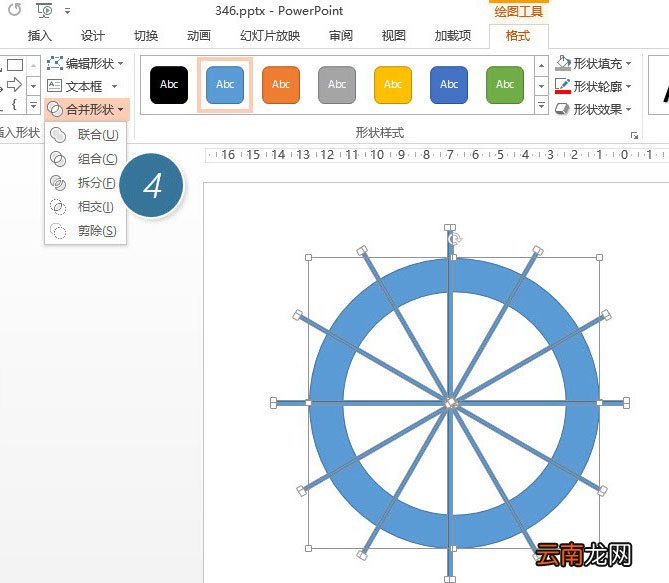Open 编辑形状 dropdown

(85, 64)
